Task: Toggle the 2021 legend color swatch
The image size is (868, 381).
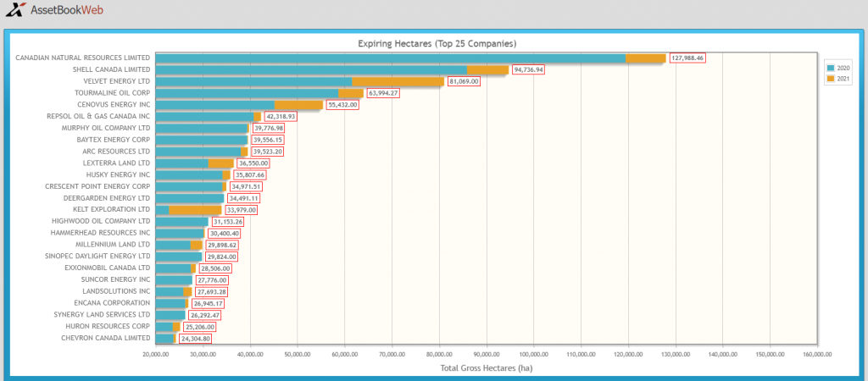Action: pyautogui.click(x=831, y=79)
